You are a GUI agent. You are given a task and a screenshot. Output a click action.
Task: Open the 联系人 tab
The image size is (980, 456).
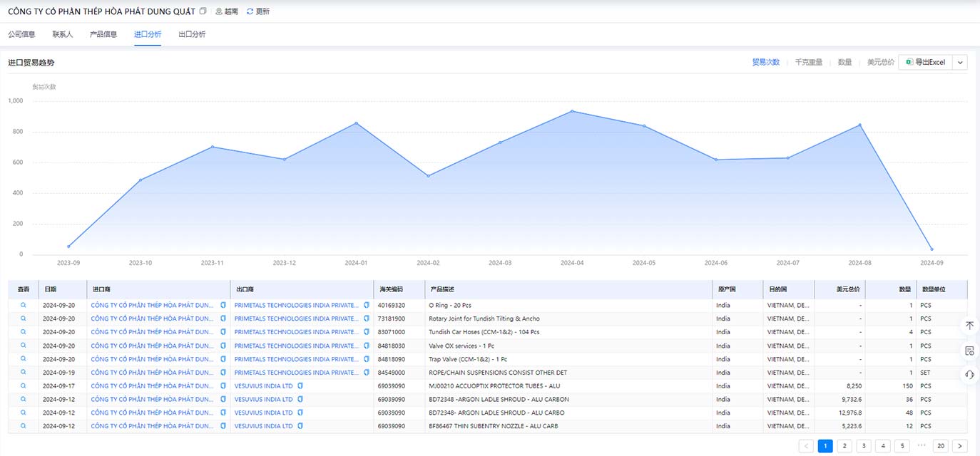[63, 34]
